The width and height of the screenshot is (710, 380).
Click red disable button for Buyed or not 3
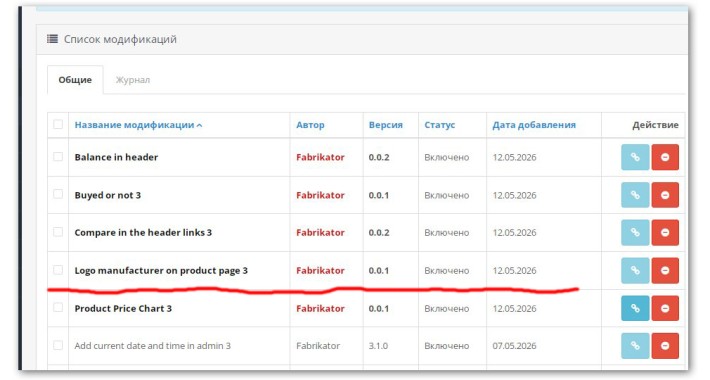pos(665,195)
